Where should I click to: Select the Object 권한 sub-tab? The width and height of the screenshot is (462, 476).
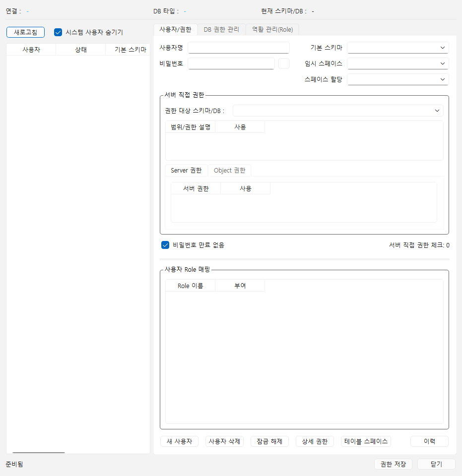(230, 170)
